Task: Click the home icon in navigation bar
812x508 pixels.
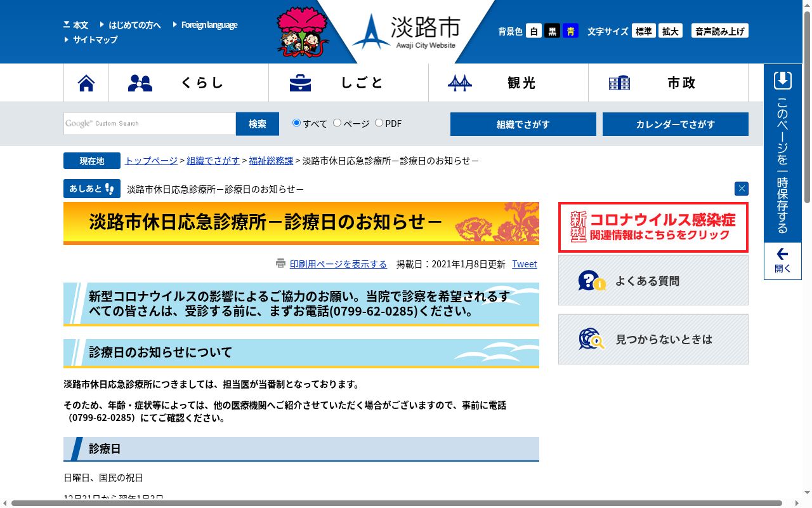Action: 86,83
